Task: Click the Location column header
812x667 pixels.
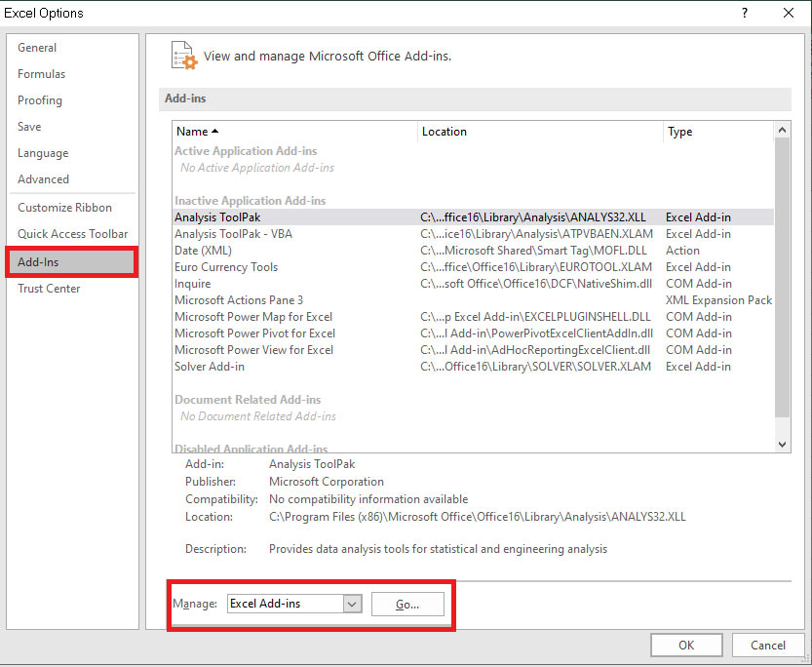Action: click(444, 131)
